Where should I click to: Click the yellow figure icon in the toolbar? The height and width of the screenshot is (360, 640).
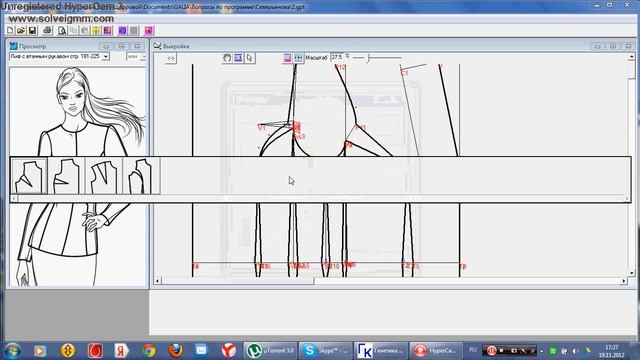click(x=96, y=31)
